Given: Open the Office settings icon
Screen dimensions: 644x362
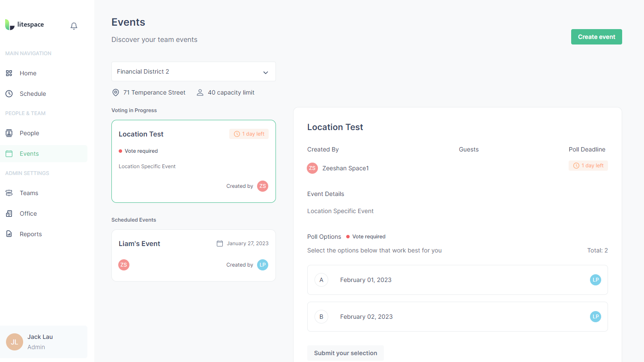Looking at the screenshot, I should tap(9, 213).
